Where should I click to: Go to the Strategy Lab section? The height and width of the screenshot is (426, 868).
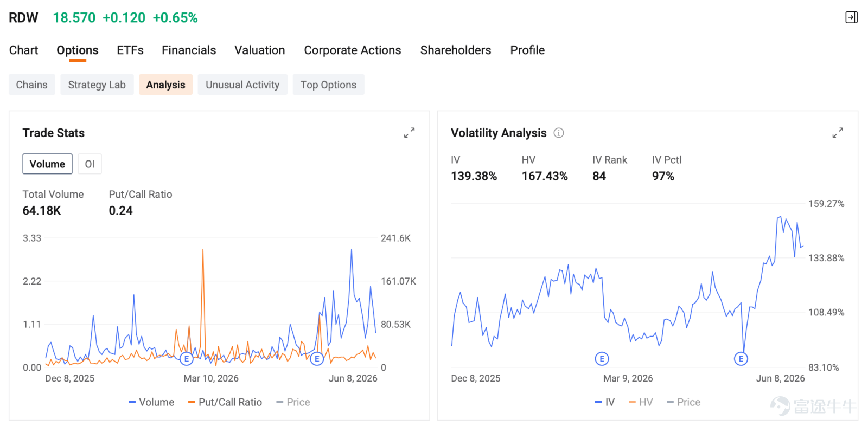tap(97, 85)
